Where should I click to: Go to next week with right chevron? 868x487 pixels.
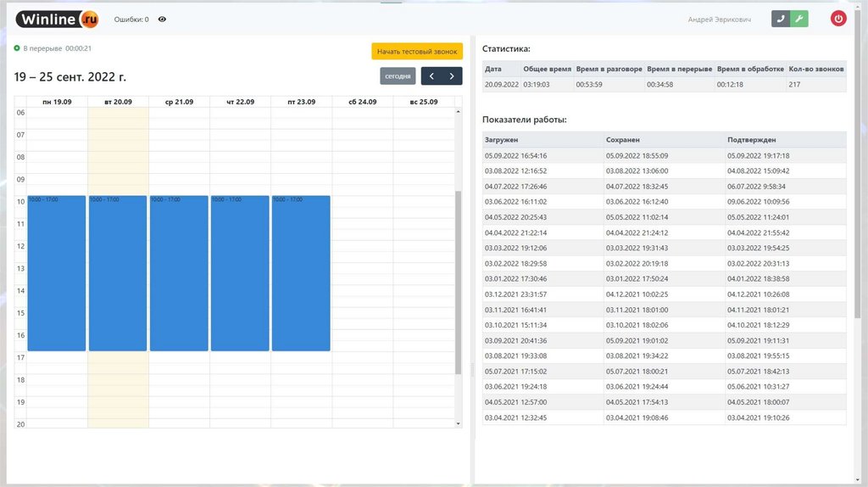pyautogui.click(x=452, y=76)
